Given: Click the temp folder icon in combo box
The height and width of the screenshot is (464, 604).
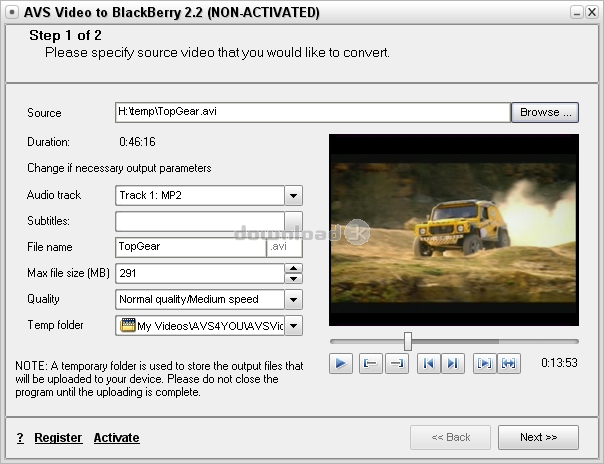Looking at the screenshot, I should click(128, 325).
